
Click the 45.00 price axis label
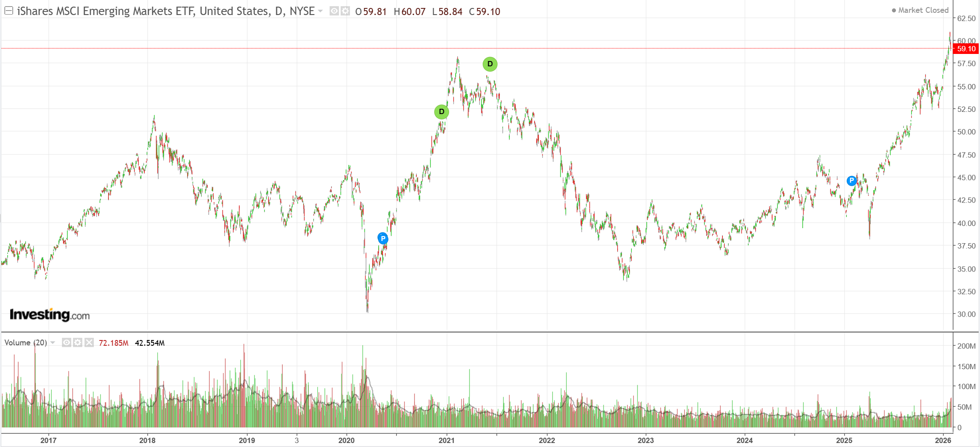[966, 177]
